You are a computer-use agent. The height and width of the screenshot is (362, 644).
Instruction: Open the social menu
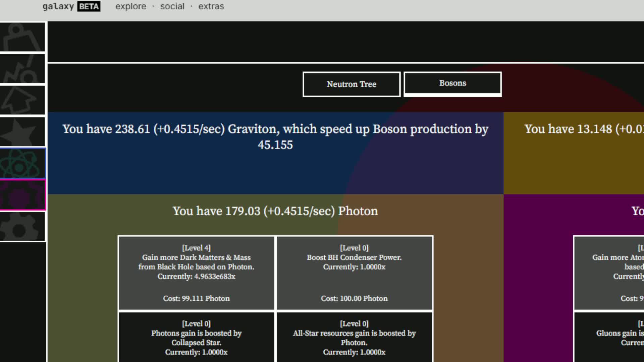172,6
